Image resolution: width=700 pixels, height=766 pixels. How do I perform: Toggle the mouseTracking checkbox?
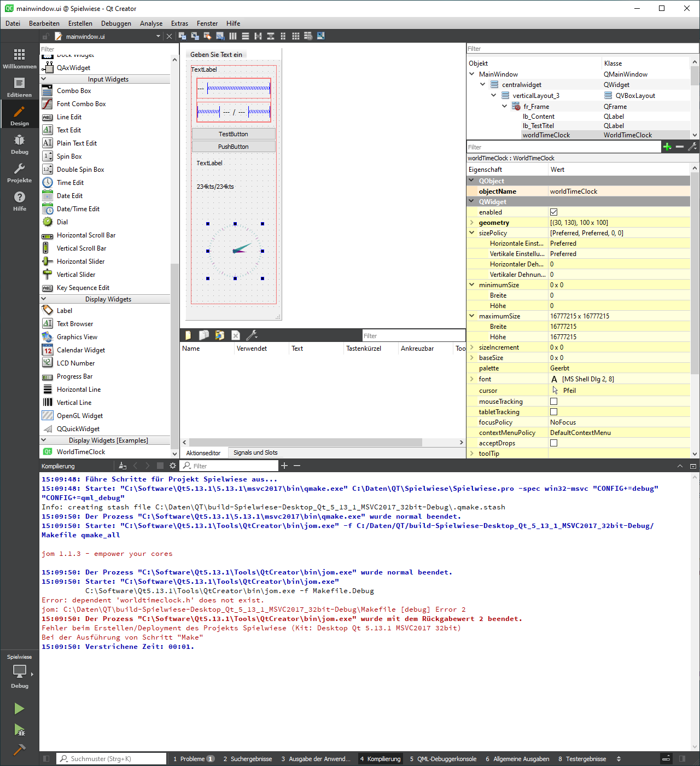553,401
